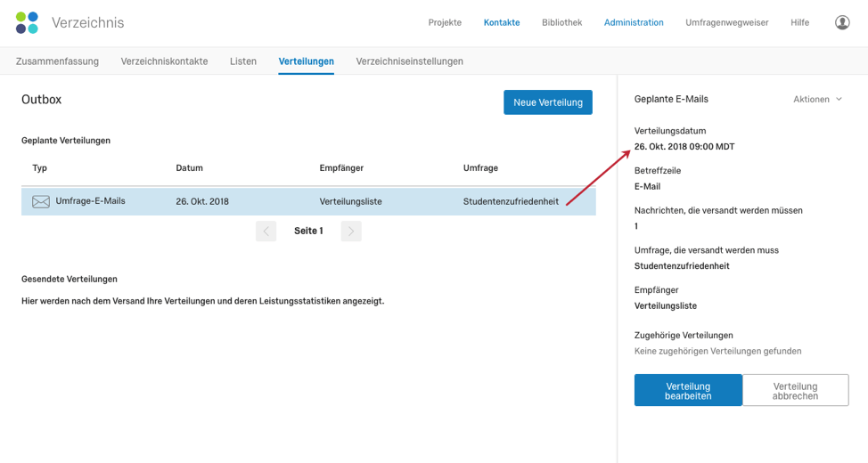Click Verteilung abbrechen button
868x463 pixels.
click(x=795, y=391)
